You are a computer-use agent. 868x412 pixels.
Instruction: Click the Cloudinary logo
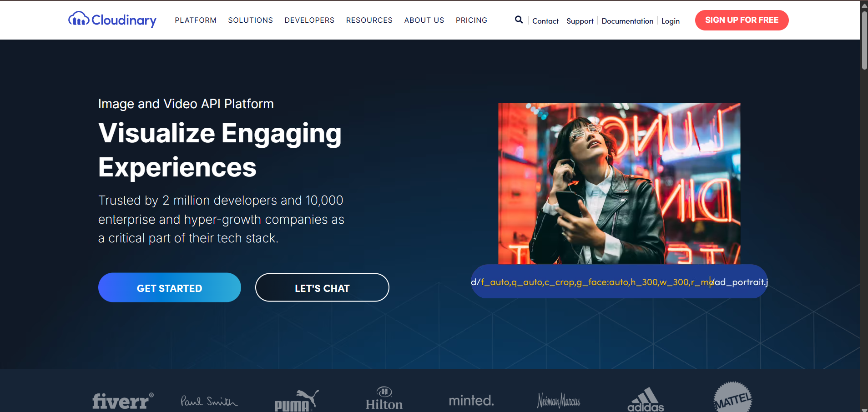(112, 20)
